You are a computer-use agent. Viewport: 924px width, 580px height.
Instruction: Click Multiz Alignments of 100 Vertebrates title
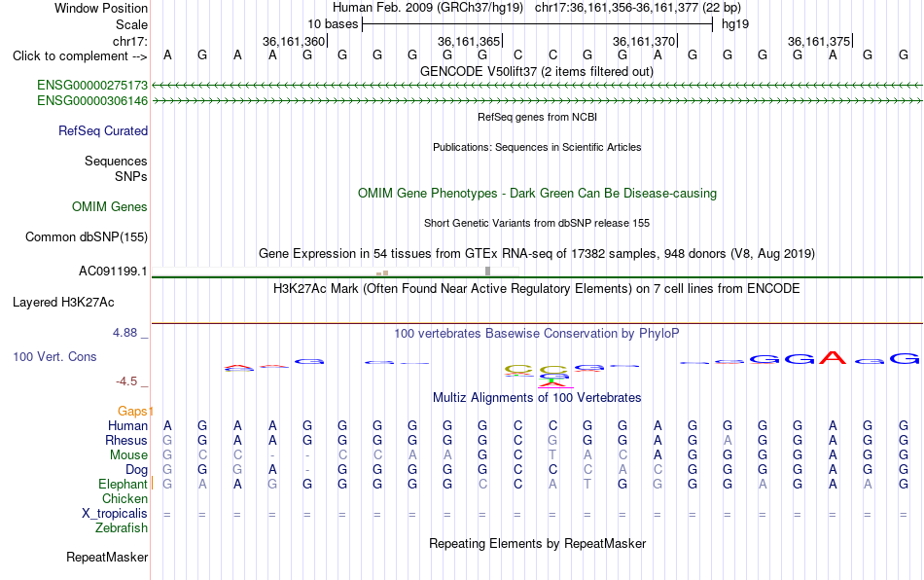click(537, 397)
